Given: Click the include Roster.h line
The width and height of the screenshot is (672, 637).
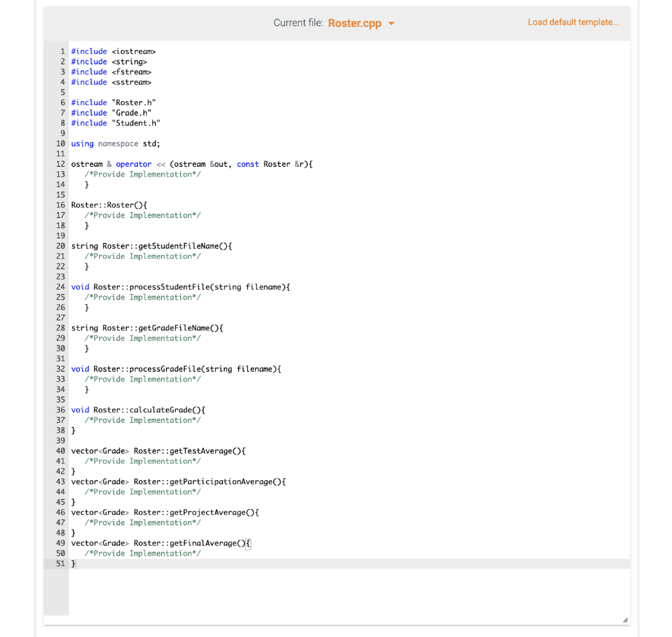Looking at the screenshot, I should (x=115, y=102).
